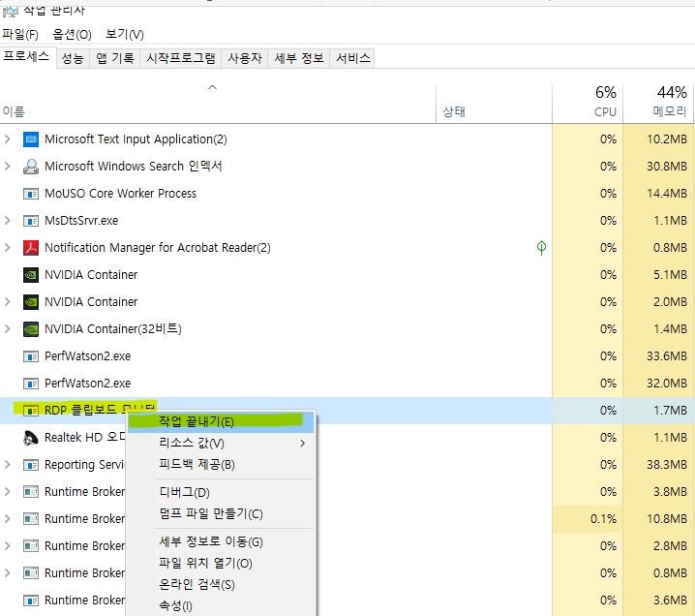The height and width of the screenshot is (616, 695).
Task: Open the 옵션(O) menu
Action: tap(72, 35)
